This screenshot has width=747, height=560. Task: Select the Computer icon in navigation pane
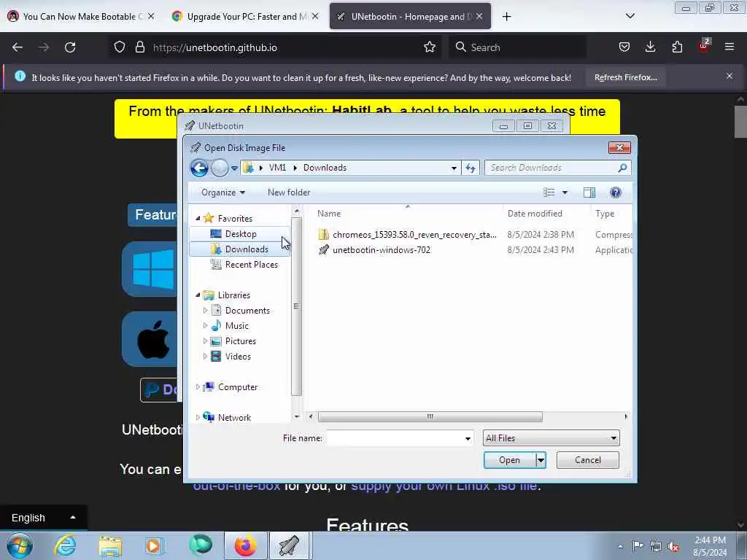[x=208, y=386]
